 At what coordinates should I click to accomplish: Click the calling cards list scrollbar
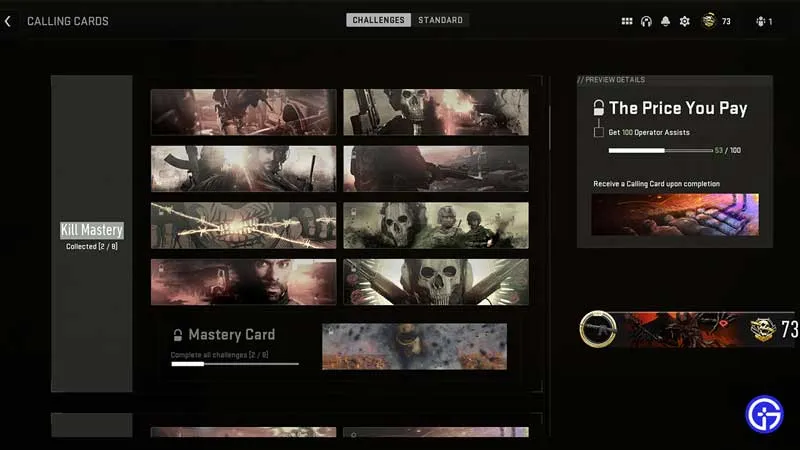point(549,128)
